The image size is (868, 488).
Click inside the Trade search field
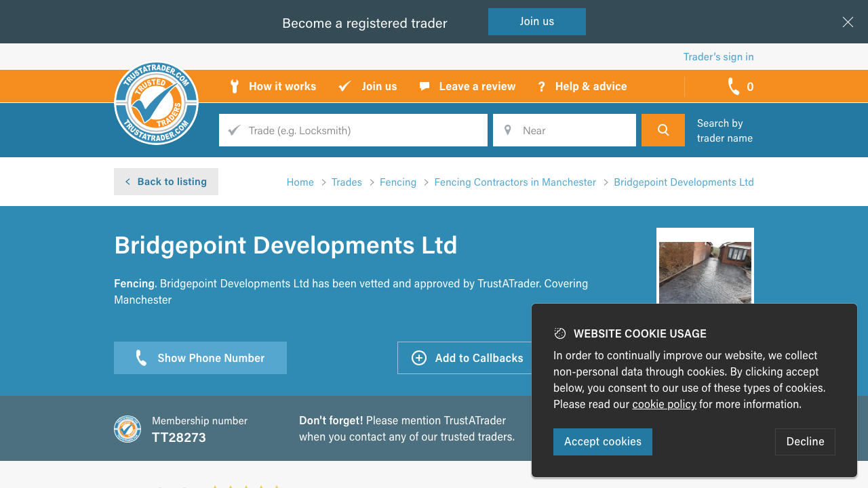(353, 129)
